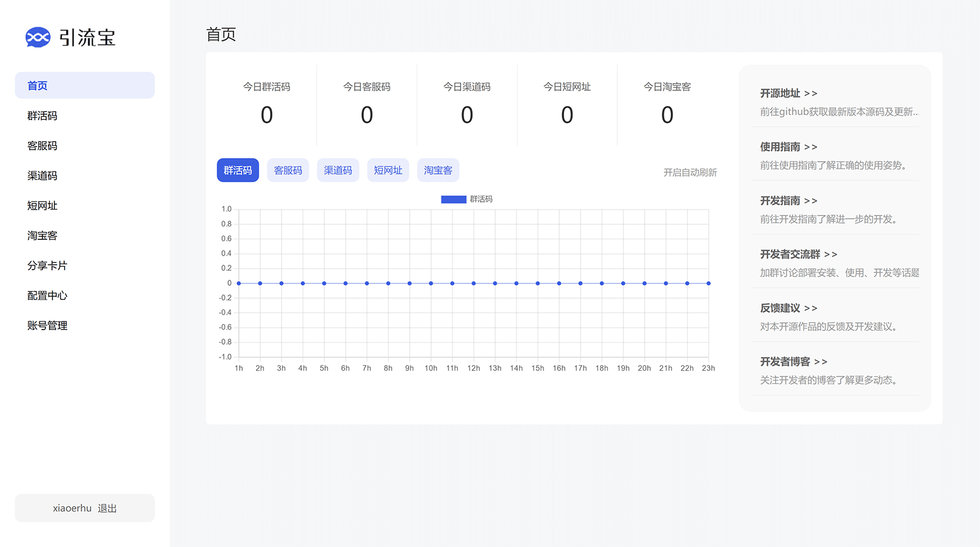The height and width of the screenshot is (547, 980).
Task: Switch to the 渠道码 chart tab
Action: point(338,170)
